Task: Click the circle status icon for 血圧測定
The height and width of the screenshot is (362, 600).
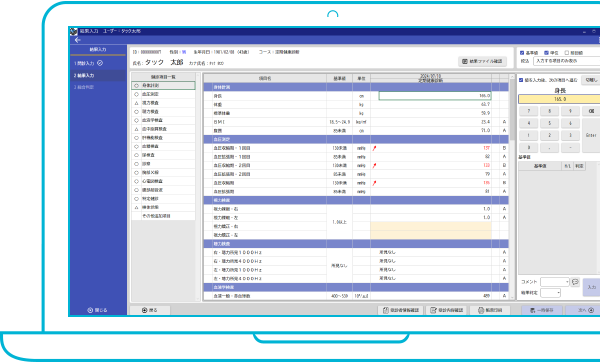Action: pyautogui.click(x=136, y=94)
